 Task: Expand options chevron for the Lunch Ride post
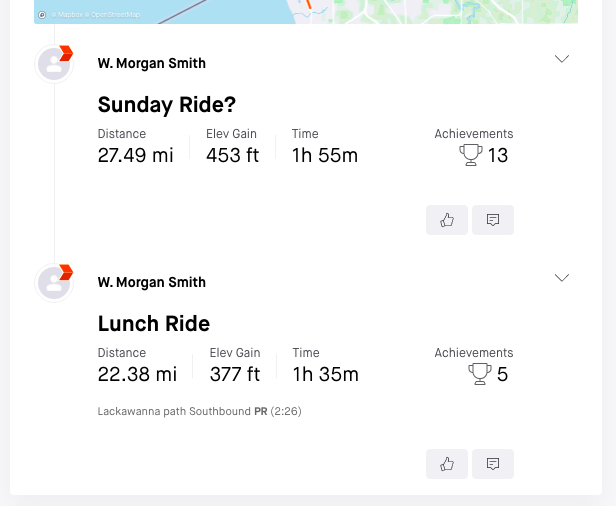pos(562,278)
